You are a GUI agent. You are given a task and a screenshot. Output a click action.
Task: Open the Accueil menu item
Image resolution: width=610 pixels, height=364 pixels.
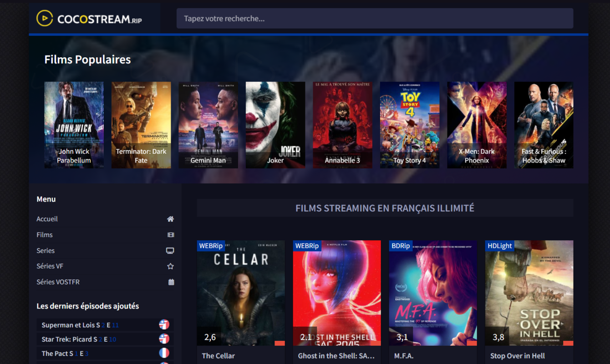coord(105,219)
